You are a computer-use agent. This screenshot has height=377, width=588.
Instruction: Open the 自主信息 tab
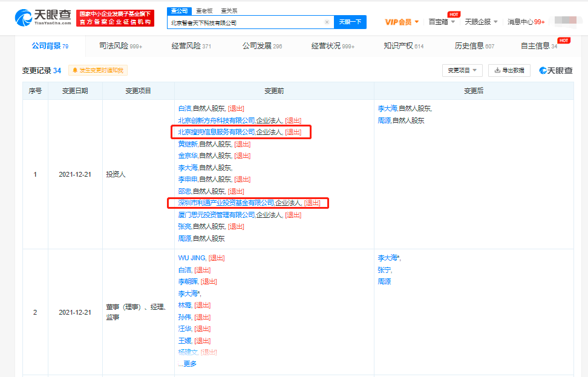point(539,46)
